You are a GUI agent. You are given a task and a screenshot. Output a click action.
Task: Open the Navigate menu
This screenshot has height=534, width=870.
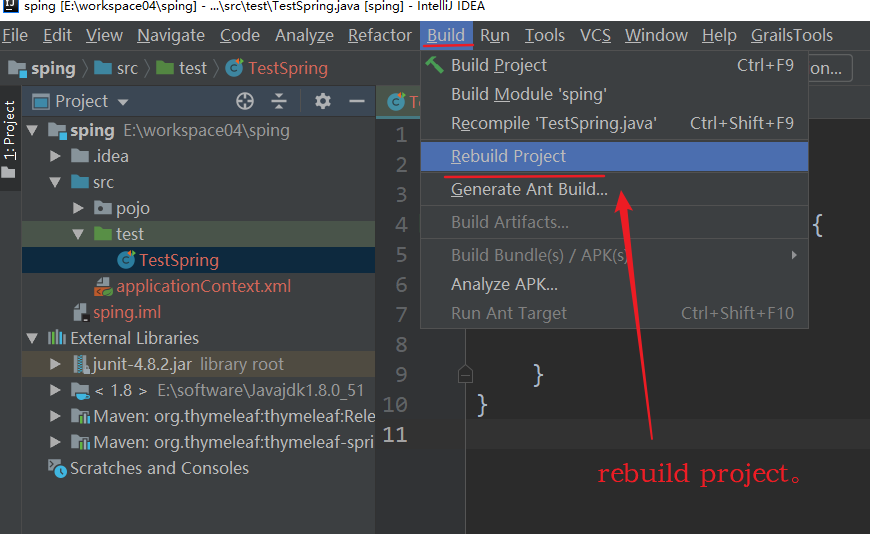171,35
